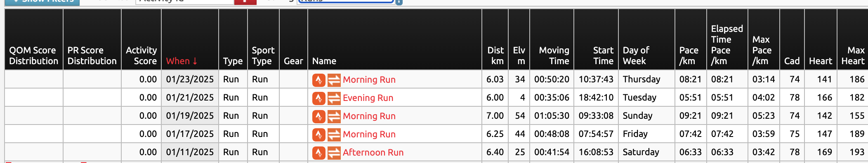The height and width of the screenshot is (163, 868).
Task: Open the 01/19/2025 Morning Run link
Action: [x=369, y=116]
